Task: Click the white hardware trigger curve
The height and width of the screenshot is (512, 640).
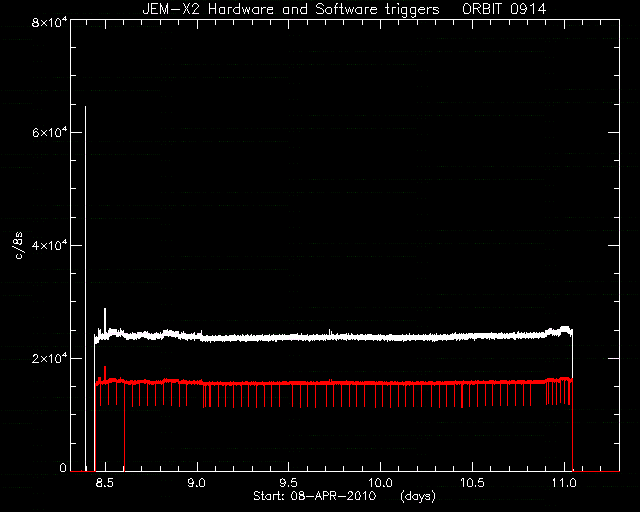Action: 327,338
